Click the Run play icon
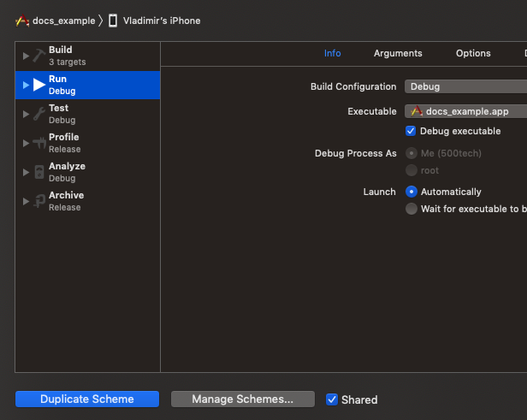This screenshot has height=420, width=527. (x=39, y=85)
